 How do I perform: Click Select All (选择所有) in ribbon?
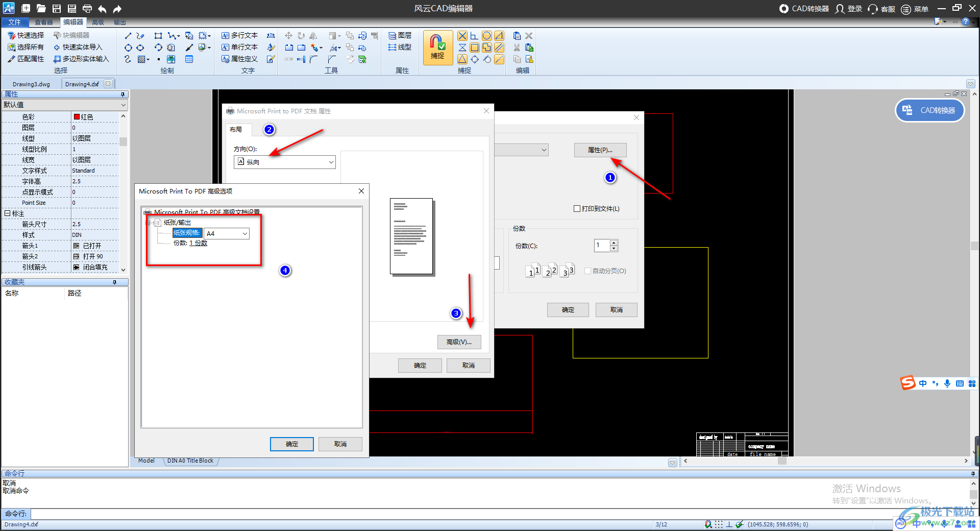point(26,47)
